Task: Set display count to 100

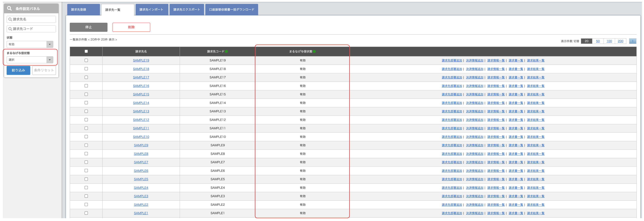Action: point(609,41)
